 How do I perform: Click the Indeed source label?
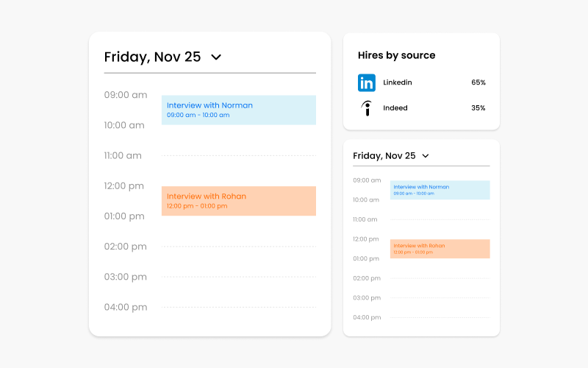click(395, 108)
